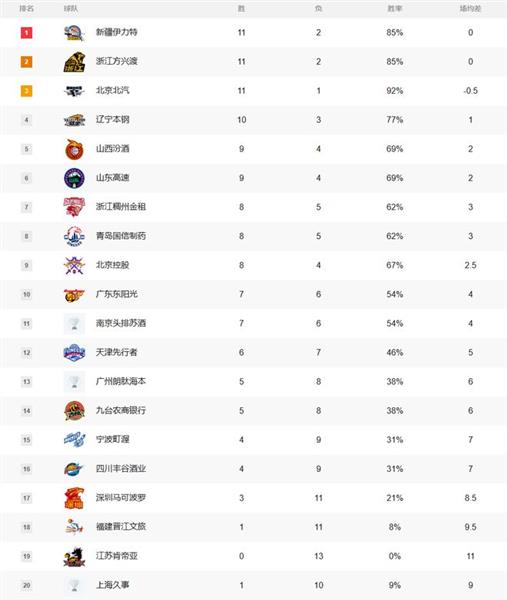Click the 浙江方兴渡 team logo

(x=74, y=62)
